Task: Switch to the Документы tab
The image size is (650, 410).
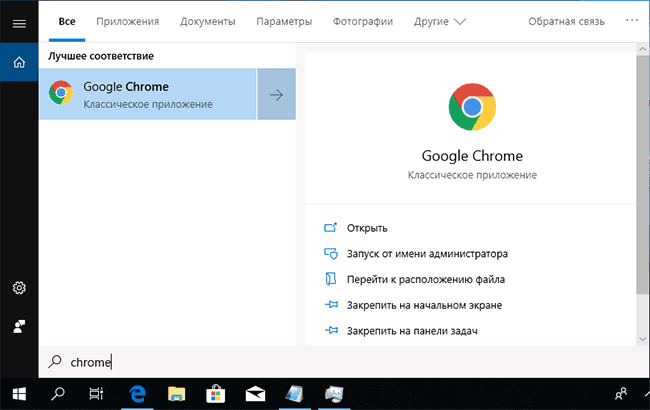Action: tap(208, 22)
